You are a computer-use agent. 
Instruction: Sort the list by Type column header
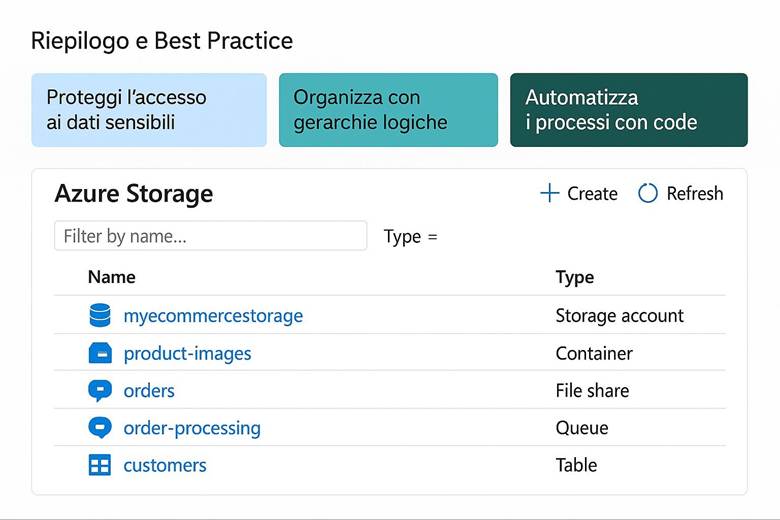pos(575,277)
